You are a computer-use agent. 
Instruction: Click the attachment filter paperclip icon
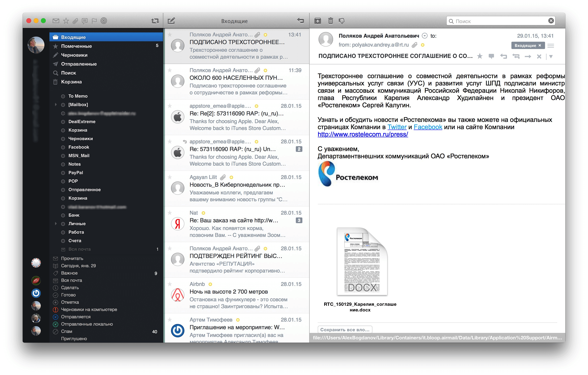click(x=75, y=21)
